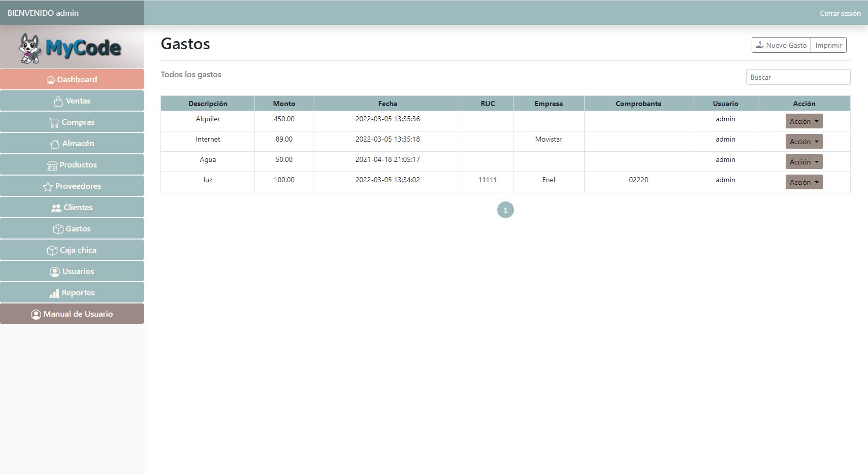Open the Caja chica section
Screen dimensions: 868x475
(72, 250)
